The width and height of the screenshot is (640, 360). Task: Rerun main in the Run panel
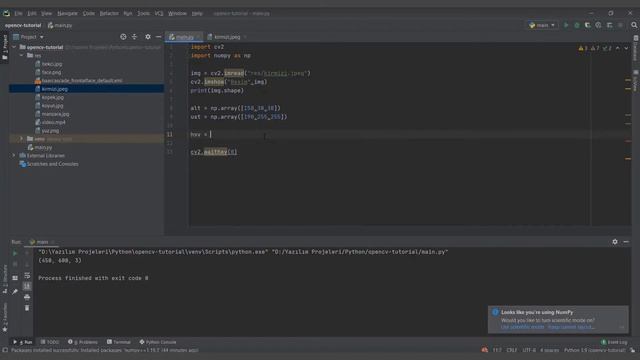click(15, 253)
